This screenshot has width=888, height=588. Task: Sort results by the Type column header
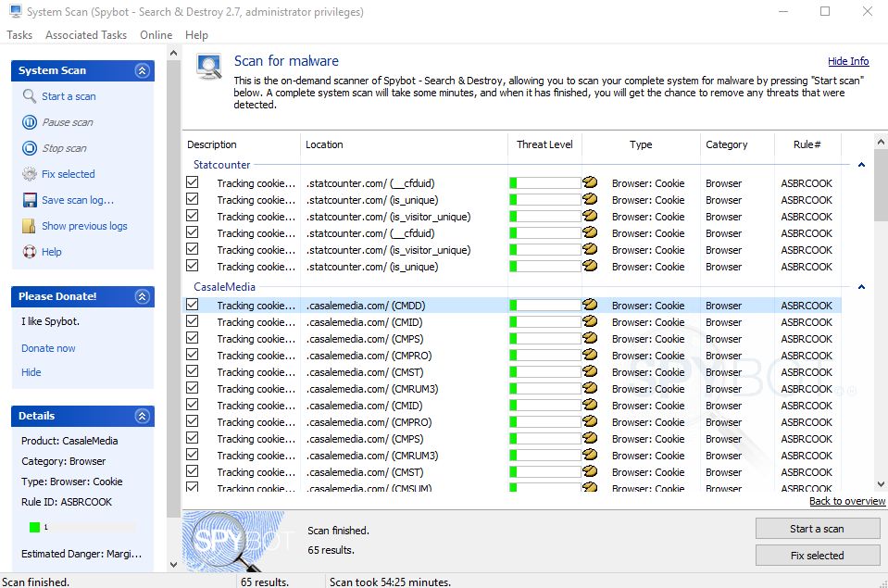(641, 144)
